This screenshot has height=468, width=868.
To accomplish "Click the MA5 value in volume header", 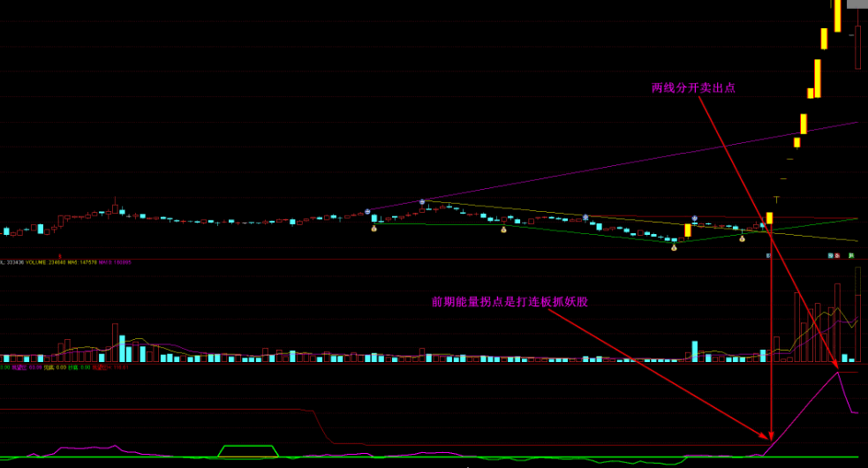I will coord(82,262).
